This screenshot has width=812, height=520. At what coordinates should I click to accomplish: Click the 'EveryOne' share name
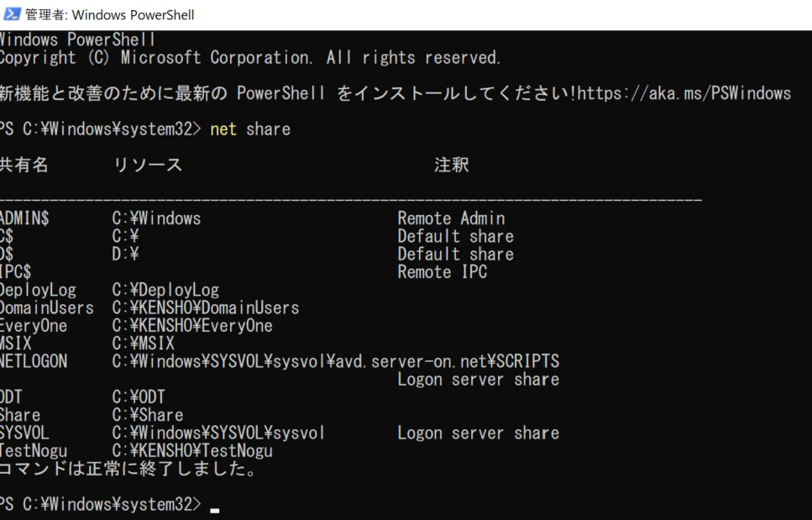[34, 326]
